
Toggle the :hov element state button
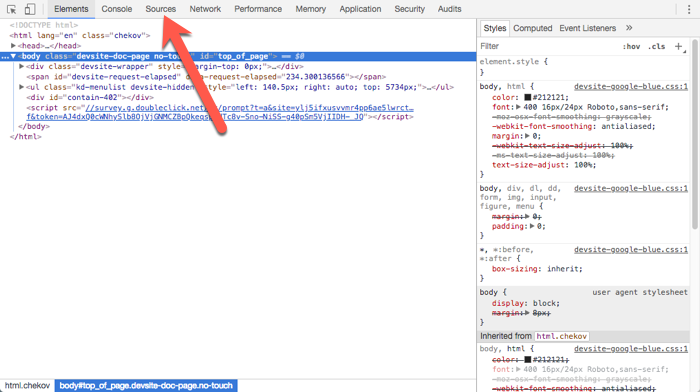(631, 46)
